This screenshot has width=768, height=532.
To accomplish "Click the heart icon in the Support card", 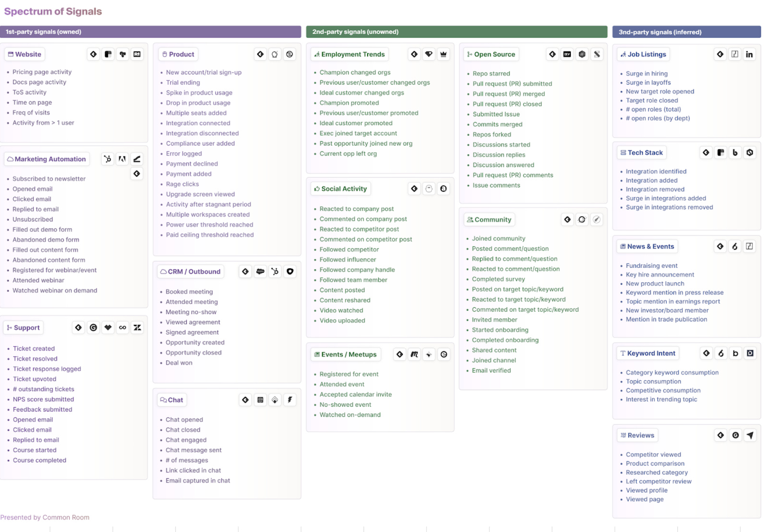I will pyautogui.click(x=108, y=327).
